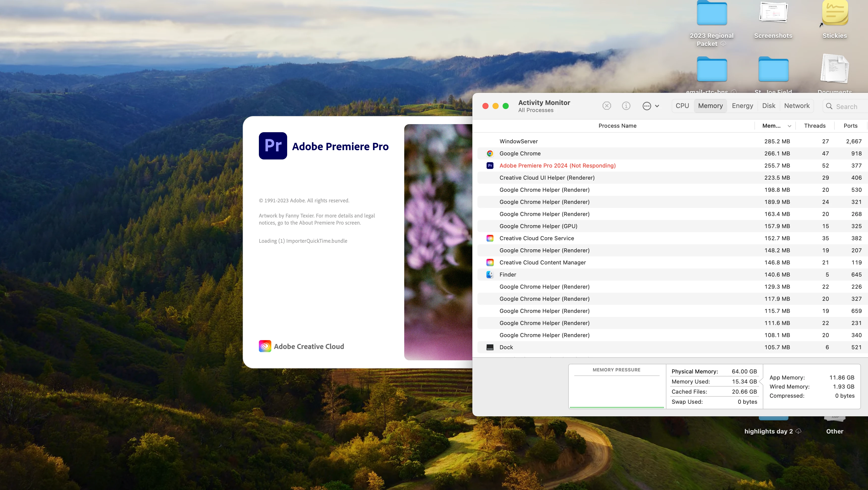The width and height of the screenshot is (868, 490).
Task: Click in the Search field
Action: tap(847, 106)
